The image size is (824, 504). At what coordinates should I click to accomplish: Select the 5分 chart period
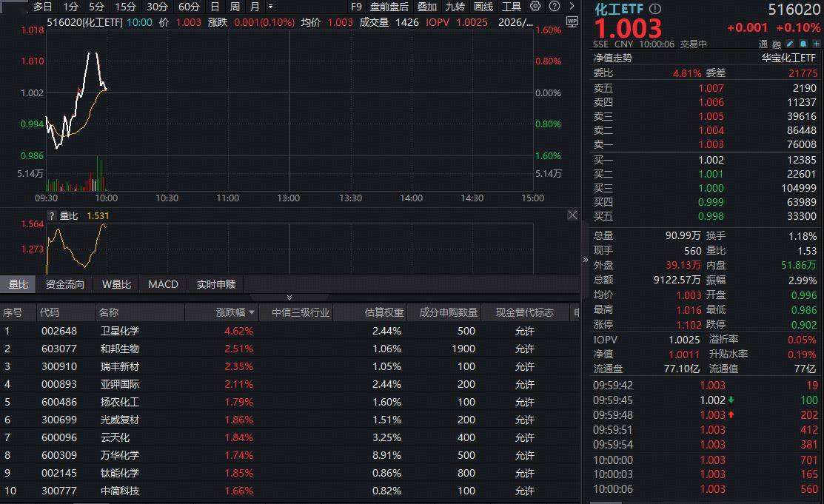[x=96, y=7]
